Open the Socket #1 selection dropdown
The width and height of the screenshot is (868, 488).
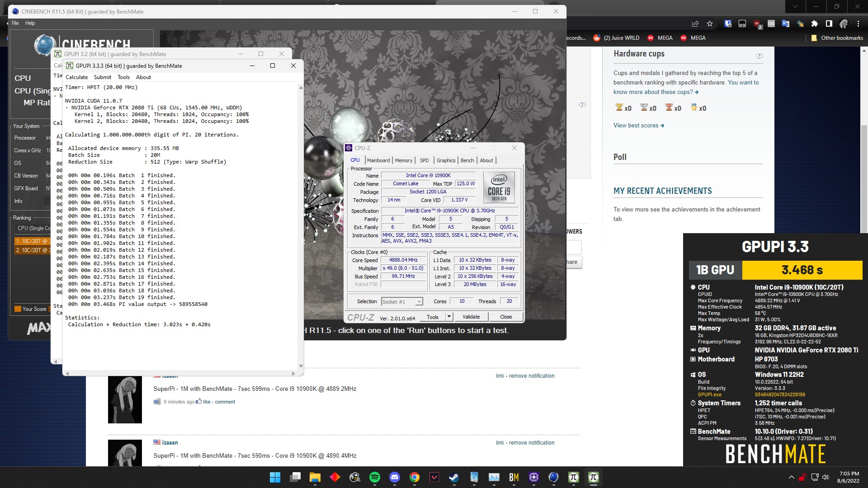click(x=402, y=301)
